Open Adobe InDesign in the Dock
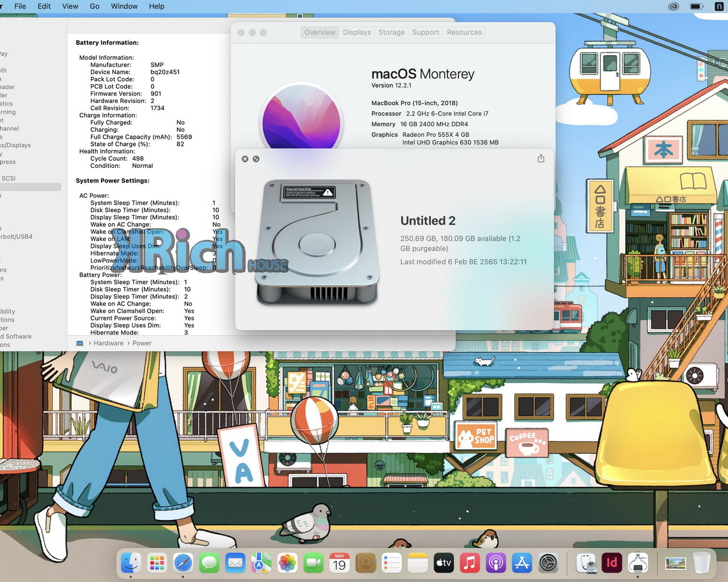Screen dimensions: 728x582 pos(612,563)
